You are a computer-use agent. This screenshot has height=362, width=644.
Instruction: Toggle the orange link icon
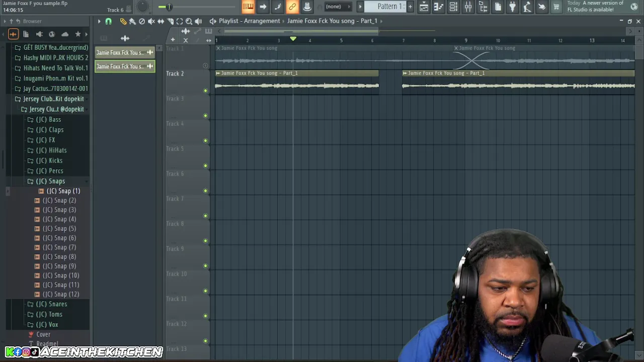tap(292, 7)
